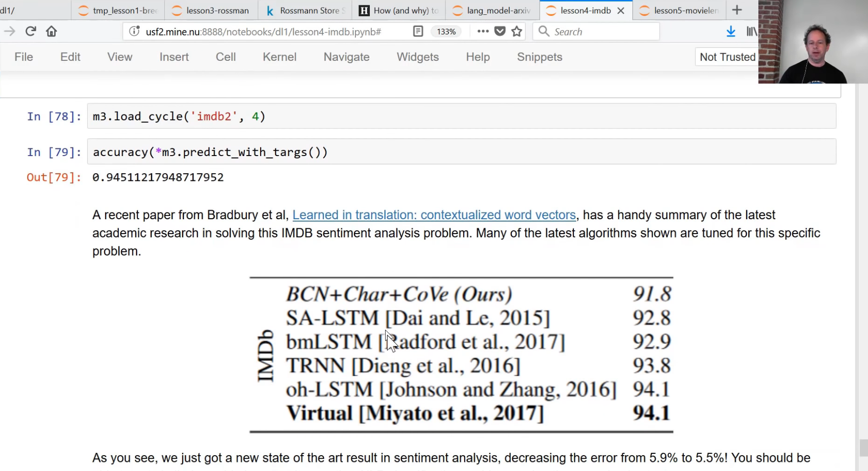Bookmark this page with the star icon

[x=516, y=32]
